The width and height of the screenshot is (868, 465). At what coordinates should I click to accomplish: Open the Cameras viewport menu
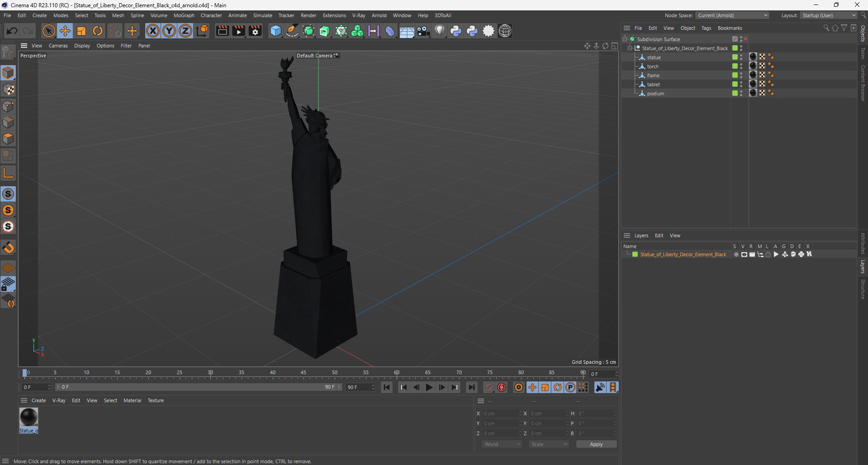(58, 46)
